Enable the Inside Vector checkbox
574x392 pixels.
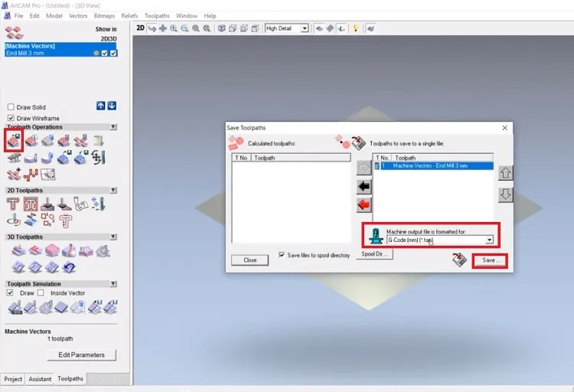41,292
